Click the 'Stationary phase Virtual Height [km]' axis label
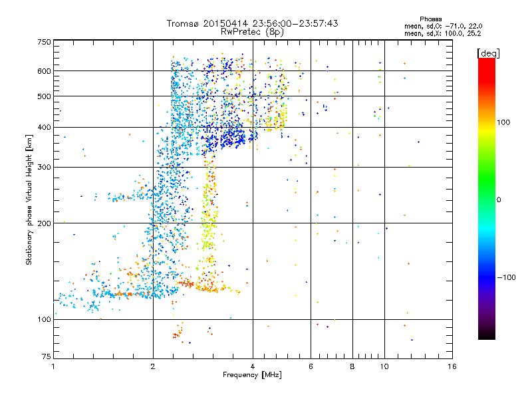 pyautogui.click(x=29, y=199)
